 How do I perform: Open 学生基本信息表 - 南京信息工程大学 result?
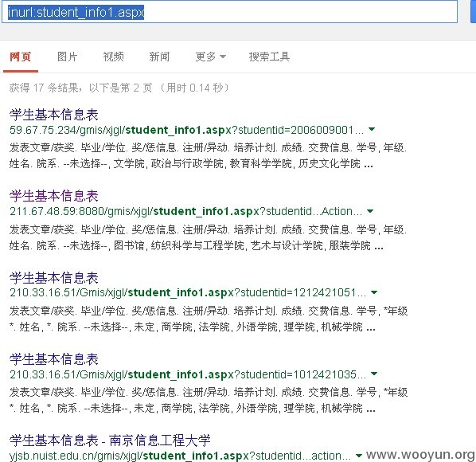pos(110,440)
